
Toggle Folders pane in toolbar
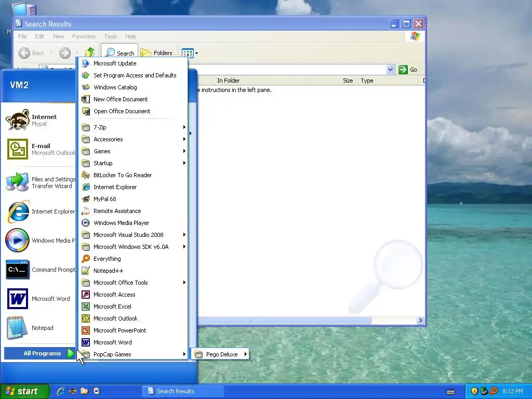(157, 53)
